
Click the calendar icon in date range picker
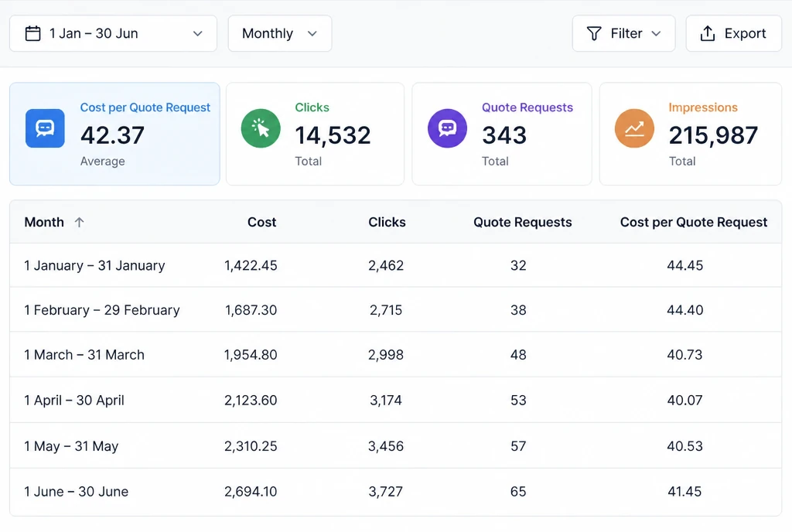tap(32, 33)
